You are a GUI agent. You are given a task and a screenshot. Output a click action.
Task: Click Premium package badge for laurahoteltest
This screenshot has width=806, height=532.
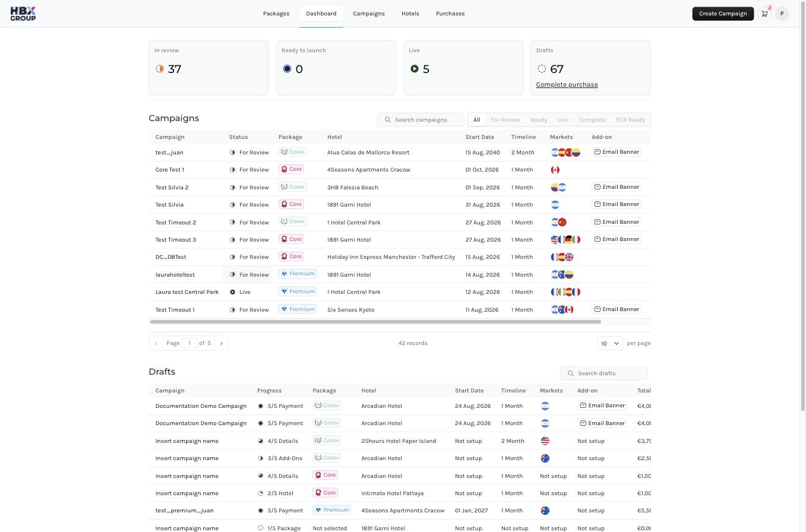pos(298,274)
